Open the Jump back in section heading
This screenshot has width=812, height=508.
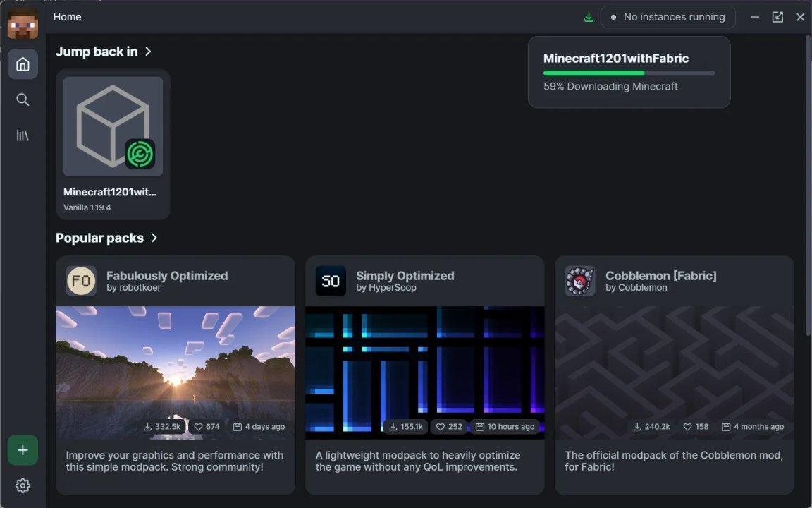click(97, 52)
